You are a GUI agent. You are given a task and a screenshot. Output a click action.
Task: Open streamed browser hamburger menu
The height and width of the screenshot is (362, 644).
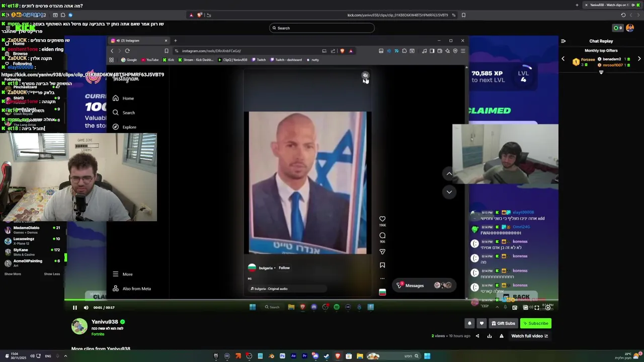pos(463,51)
